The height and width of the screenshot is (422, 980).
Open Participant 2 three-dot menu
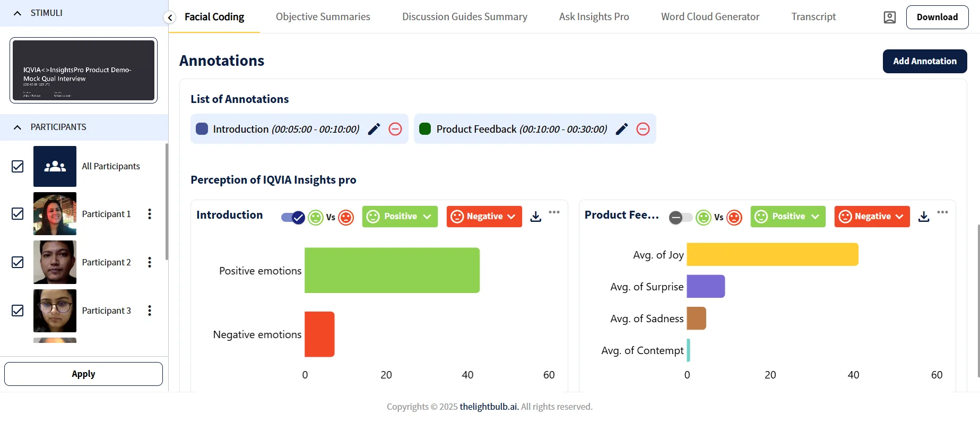coord(150,262)
